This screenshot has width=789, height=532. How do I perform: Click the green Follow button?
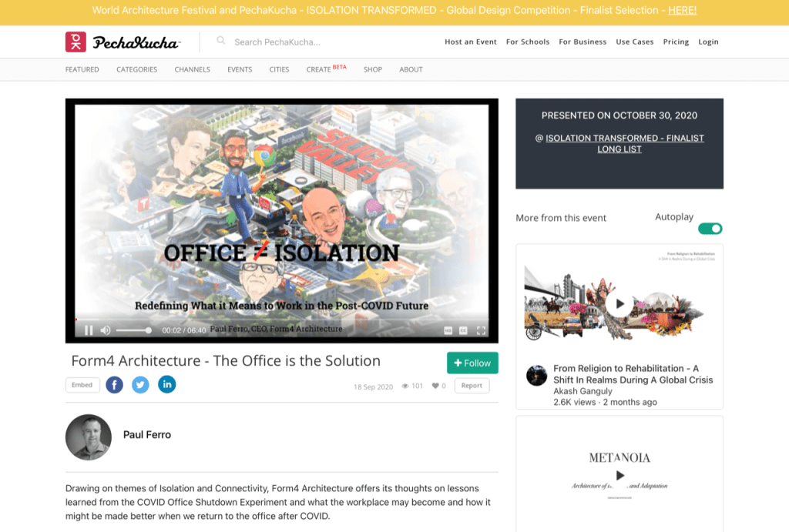(472, 363)
